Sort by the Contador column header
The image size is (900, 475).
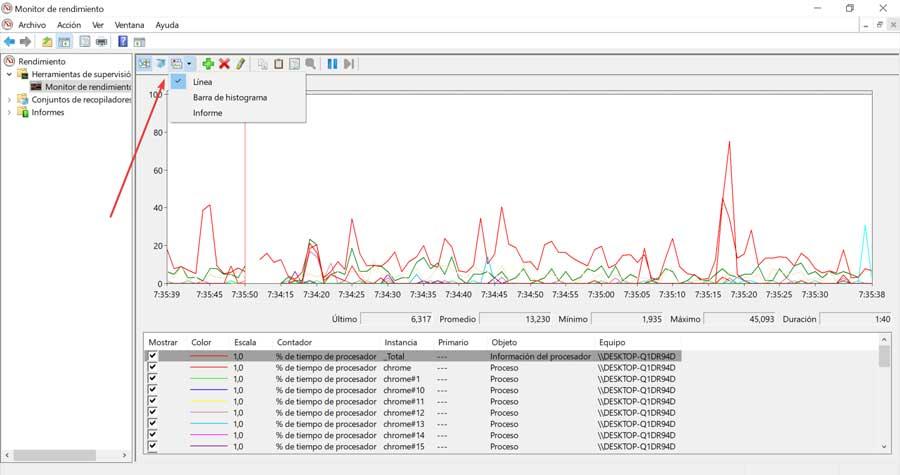point(294,342)
